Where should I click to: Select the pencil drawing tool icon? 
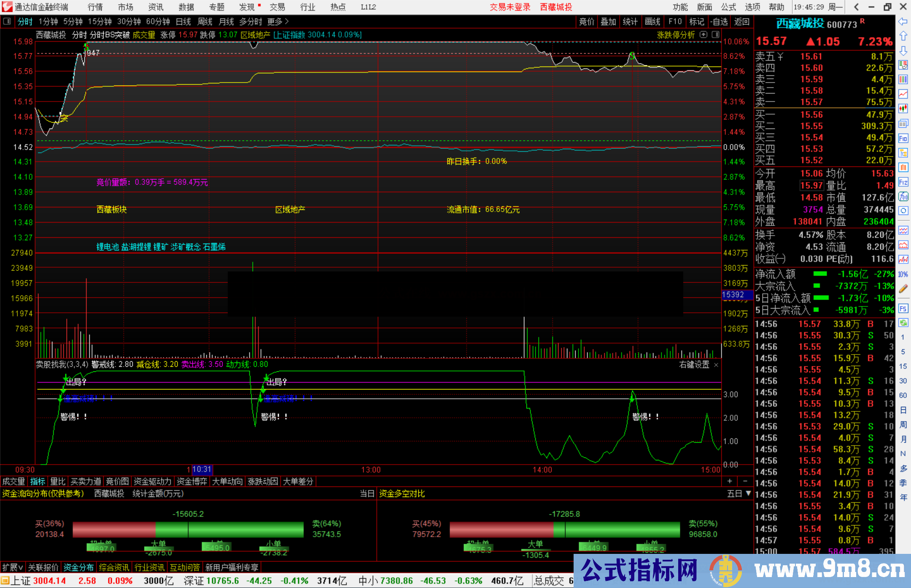(x=903, y=289)
